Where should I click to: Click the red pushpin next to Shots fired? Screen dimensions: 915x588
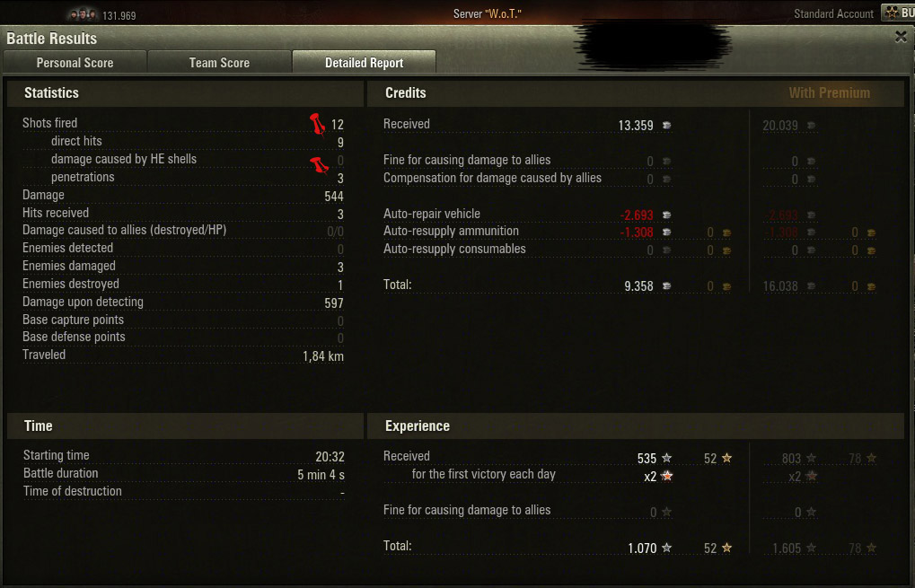(318, 124)
